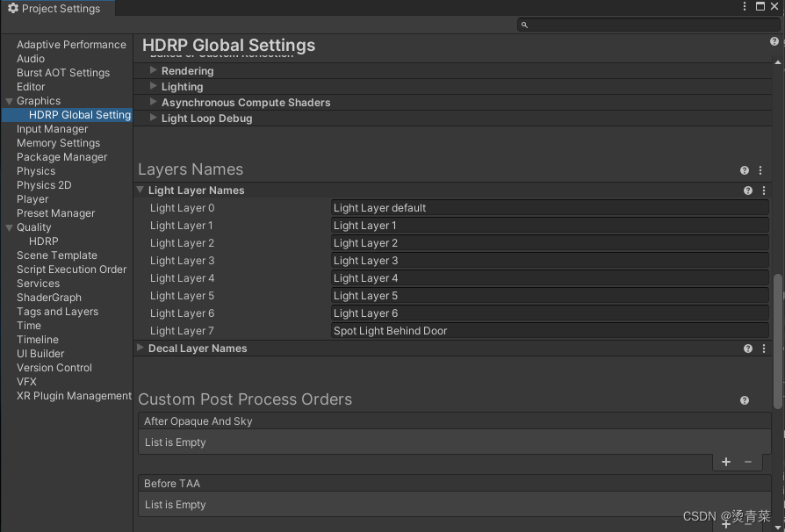The height and width of the screenshot is (532, 785).
Task: Open help for Decal Layer Names
Action: (x=747, y=349)
